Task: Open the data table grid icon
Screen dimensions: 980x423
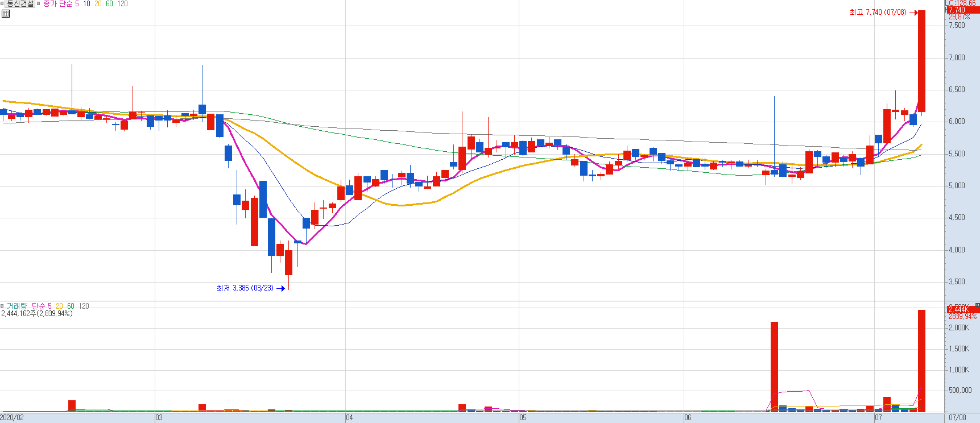Action: point(6,14)
